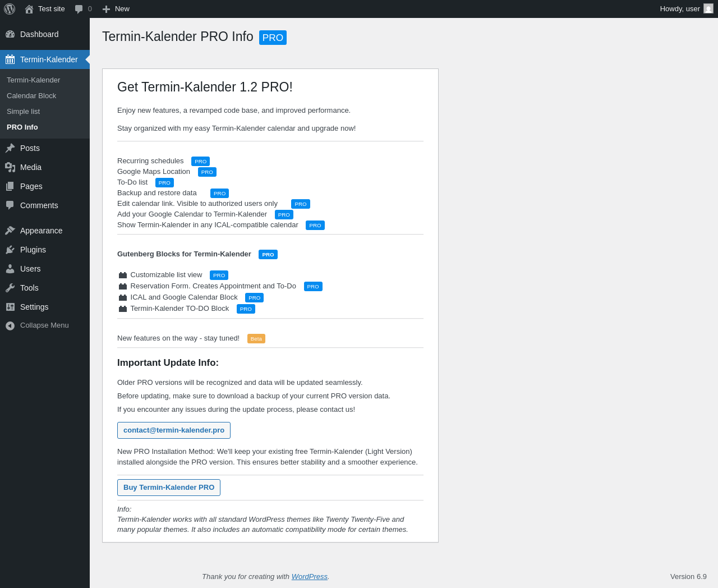The height and width of the screenshot is (588, 718).
Task: Click the Posts pin icon
Action: coord(10,148)
